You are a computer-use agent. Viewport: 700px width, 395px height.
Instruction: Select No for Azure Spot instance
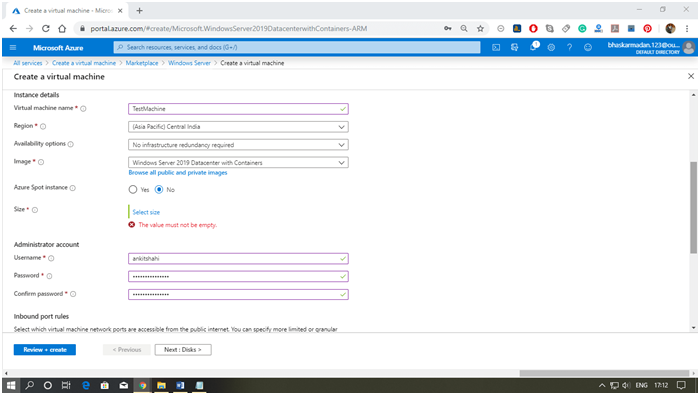click(x=159, y=189)
